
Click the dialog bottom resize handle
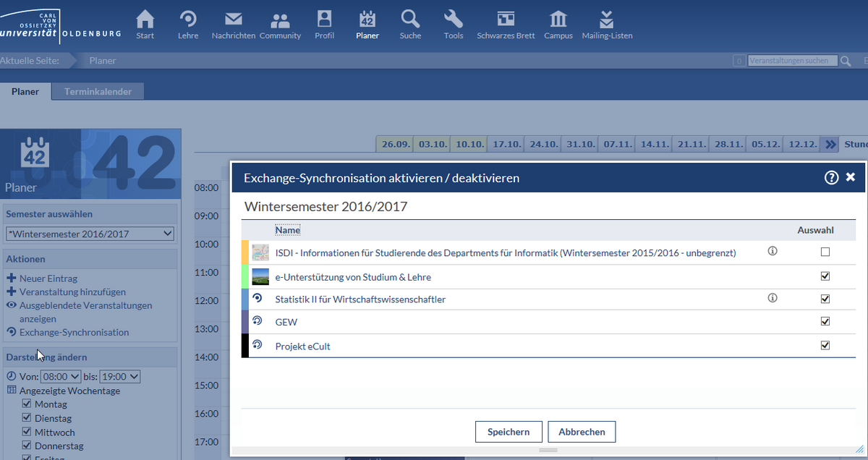pyautogui.click(x=548, y=451)
